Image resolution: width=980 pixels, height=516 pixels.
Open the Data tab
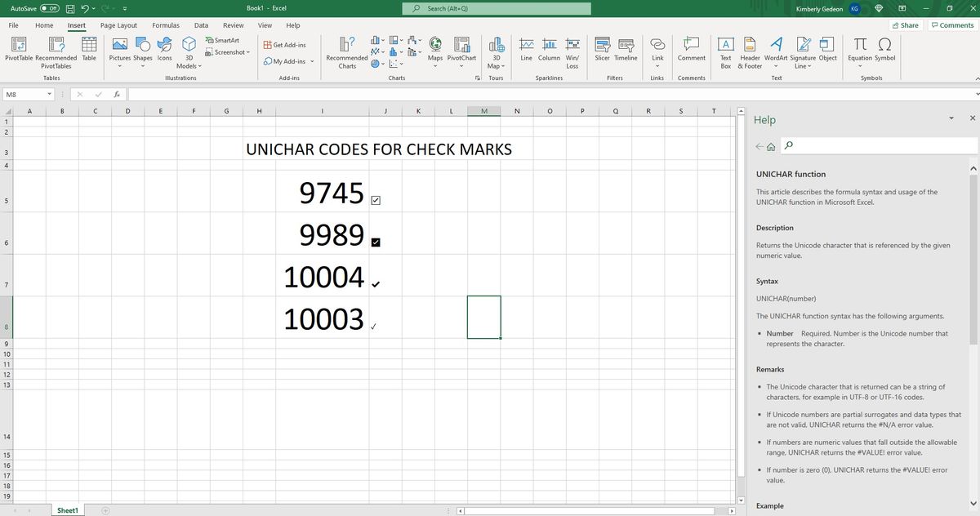[200, 25]
